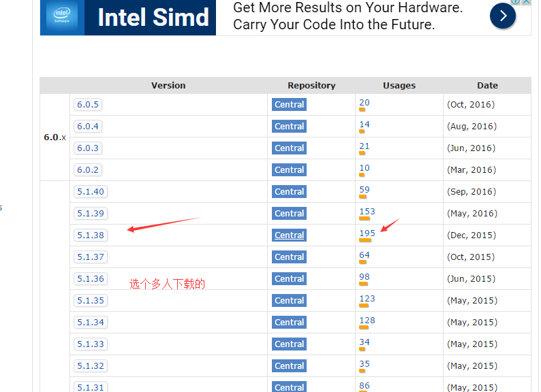541x392 pixels.
Task: Click the Usages column header
Action: point(399,86)
